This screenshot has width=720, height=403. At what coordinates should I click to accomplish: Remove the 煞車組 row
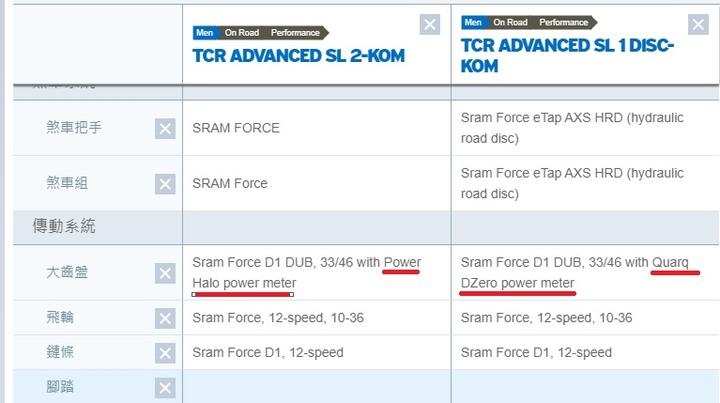point(165,184)
